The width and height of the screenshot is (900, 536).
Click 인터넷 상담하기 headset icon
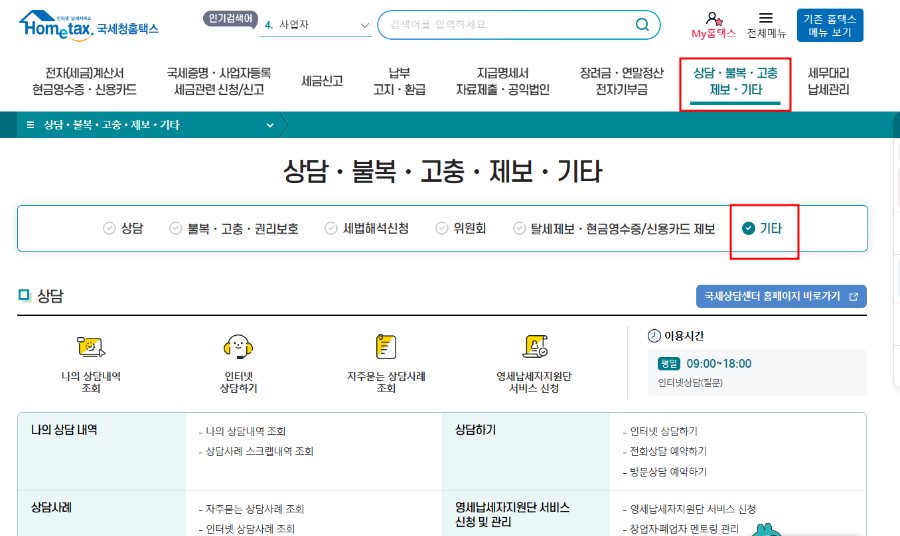click(x=238, y=347)
